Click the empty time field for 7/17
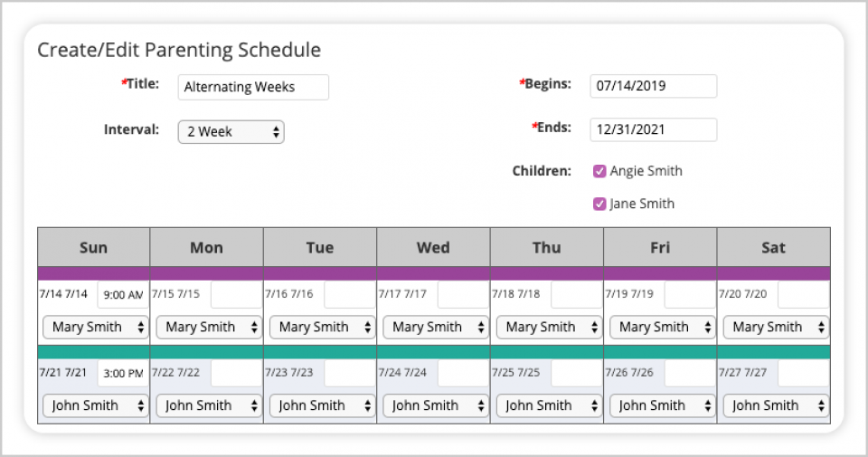Screen dimensions: 868x457 click(463, 295)
